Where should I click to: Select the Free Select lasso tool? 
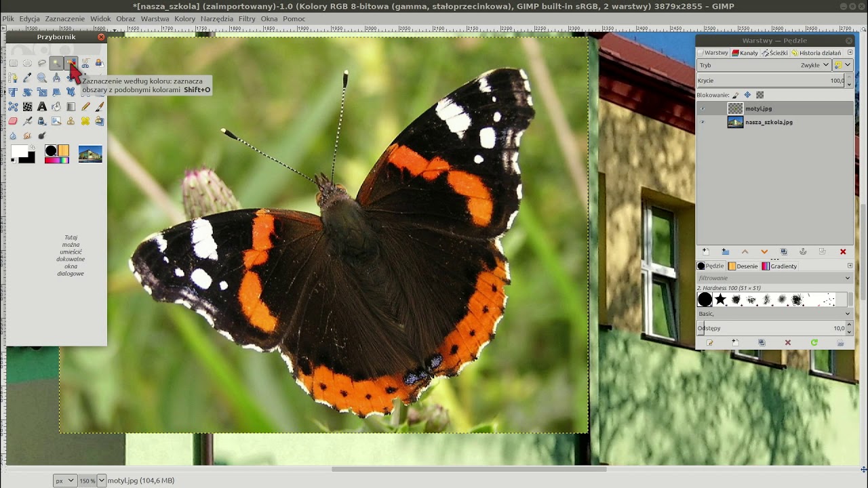coord(42,63)
